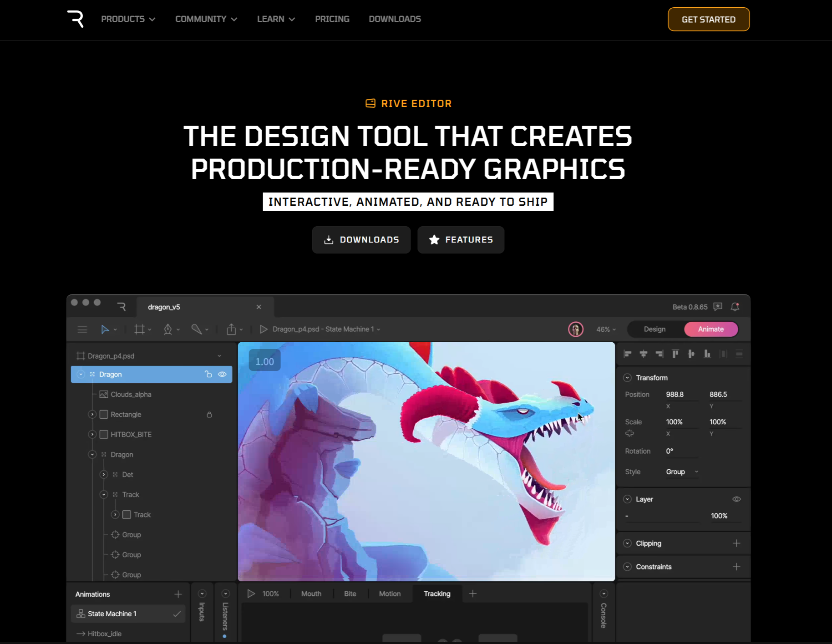Click the Rive logo in the navbar
Viewport: 832px width, 644px height.
pos(76,19)
